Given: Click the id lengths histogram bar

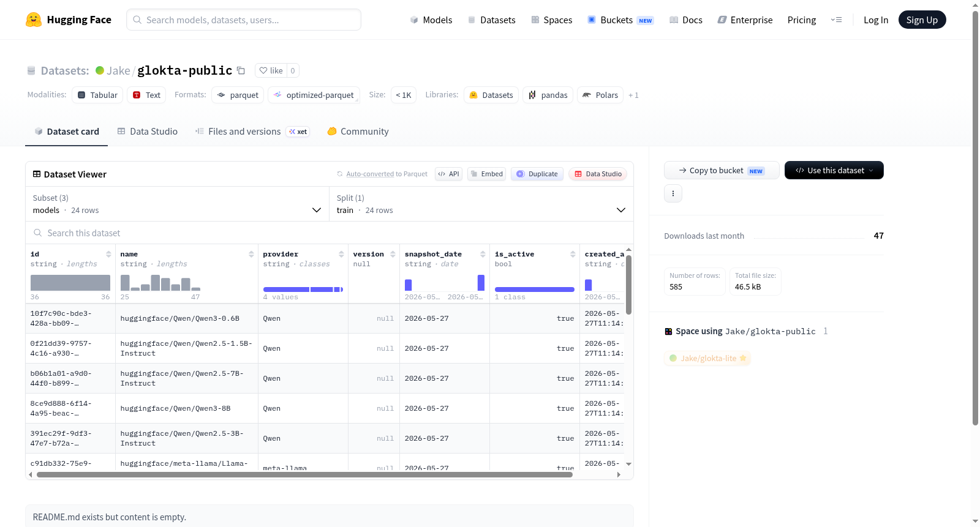Looking at the screenshot, I should tap(70, 283).
